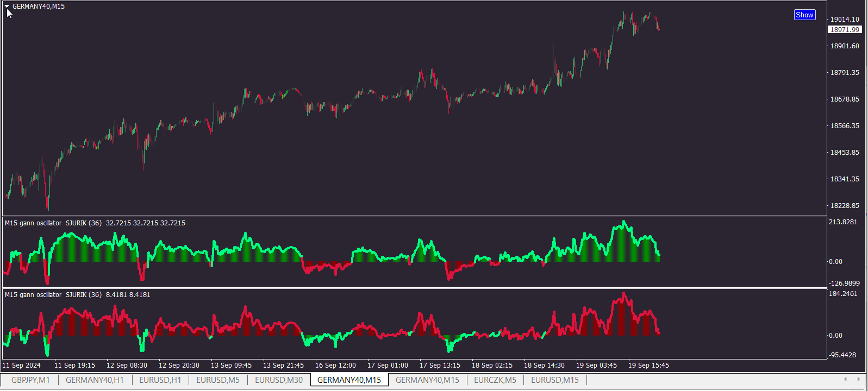Switch to the inactive GERMANY40,M15 tab
868x391 pixels.
[427, 380]
